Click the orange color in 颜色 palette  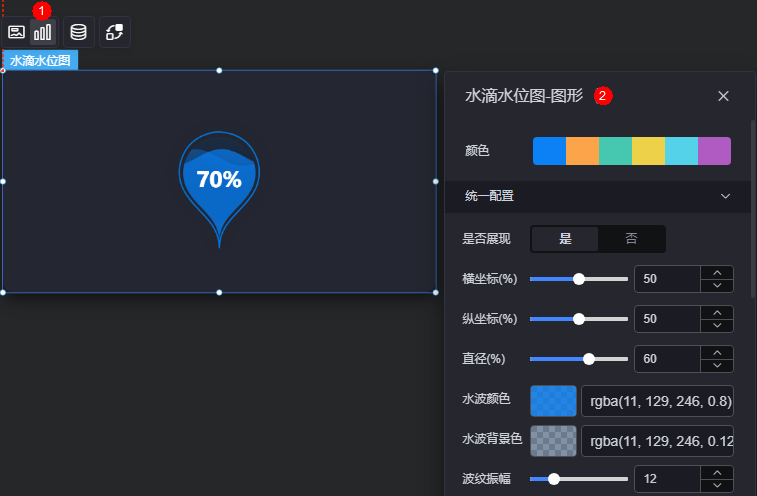(582, 151)
